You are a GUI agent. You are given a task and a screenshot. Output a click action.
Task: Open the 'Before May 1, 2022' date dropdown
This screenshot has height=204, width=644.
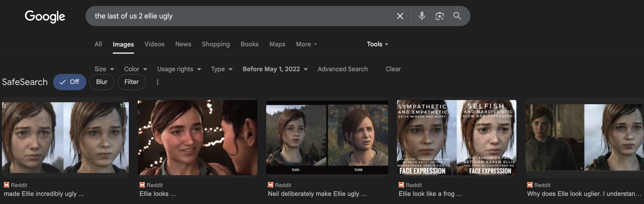(275, 69)
